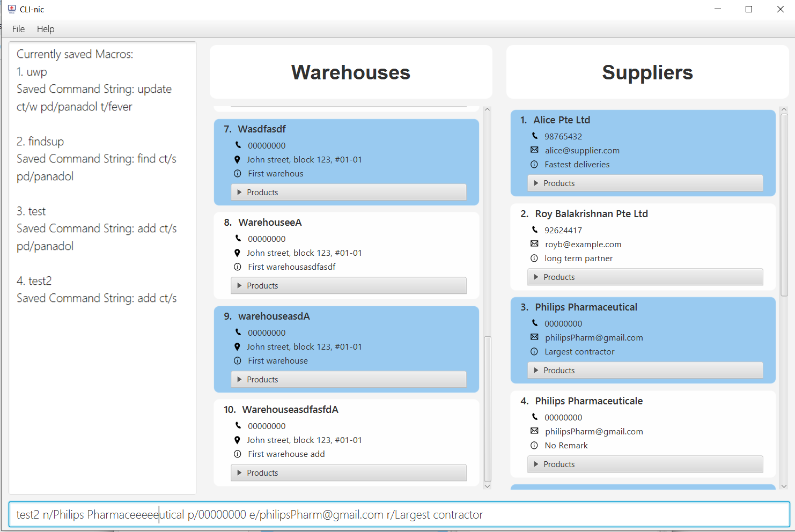The height and width of the screenshot is (532, 795).
Task: Click the remark info icon beside 'First warehous'
Action: pos(238,173)
